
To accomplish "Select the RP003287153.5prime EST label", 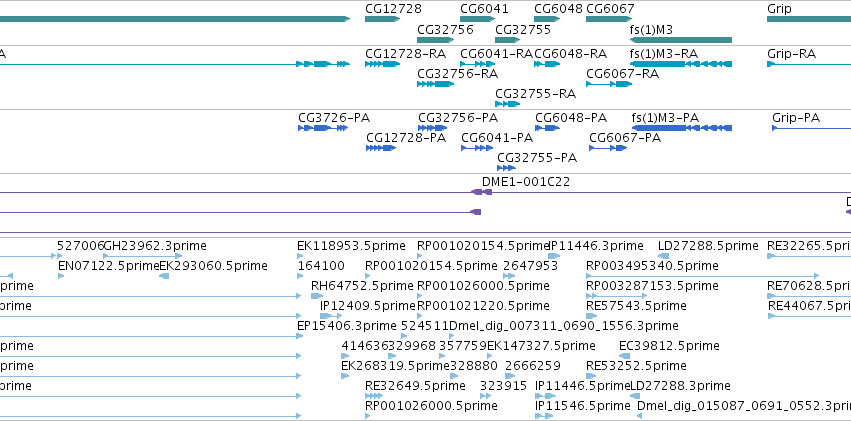I will coord(652,285).
